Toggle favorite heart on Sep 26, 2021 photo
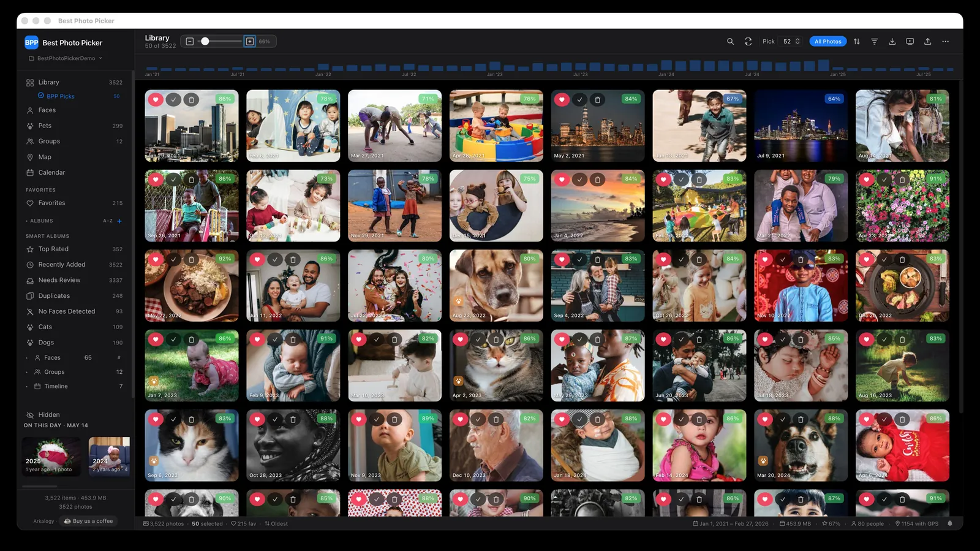 [x=156, y=180]
